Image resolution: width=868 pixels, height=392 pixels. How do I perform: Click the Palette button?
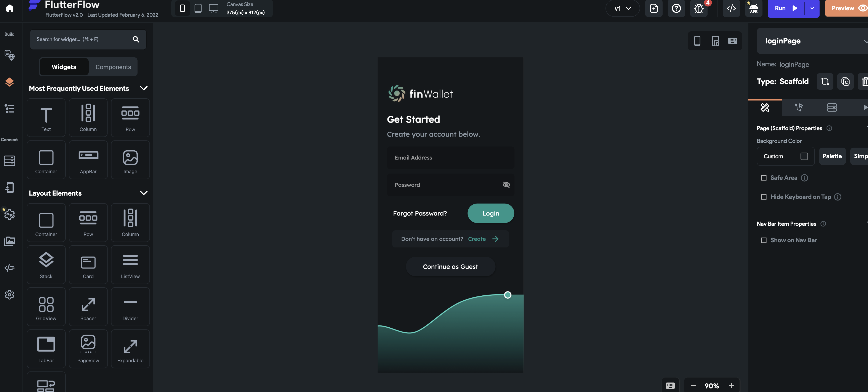tap(832, 156)
